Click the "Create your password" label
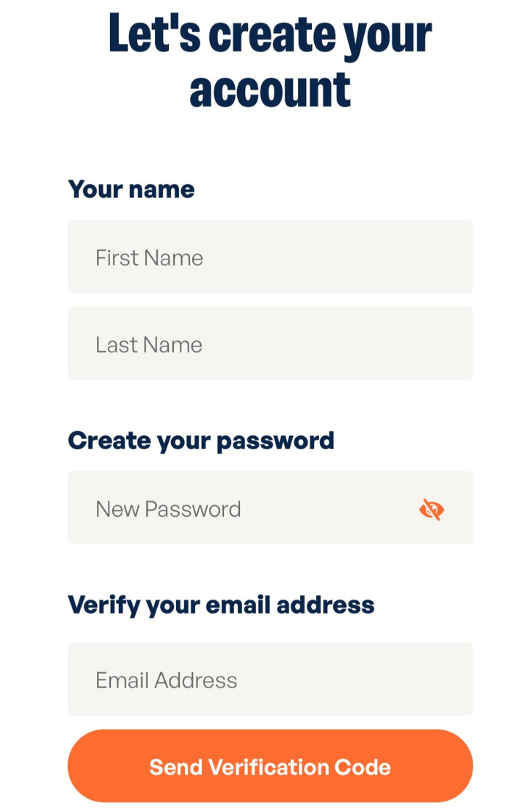532x811 pixels. click(x=201, y=440)
